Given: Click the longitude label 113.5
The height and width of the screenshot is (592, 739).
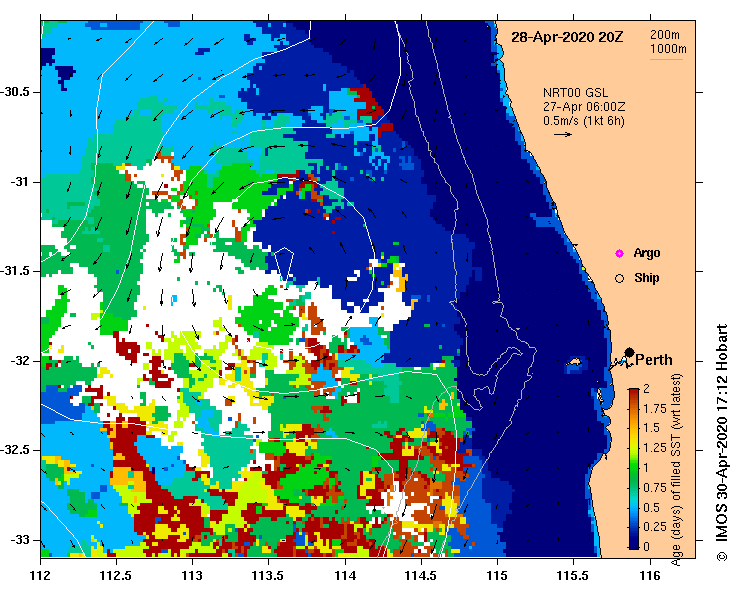Looking at the screenshot, I should click(x=269, y=576).
